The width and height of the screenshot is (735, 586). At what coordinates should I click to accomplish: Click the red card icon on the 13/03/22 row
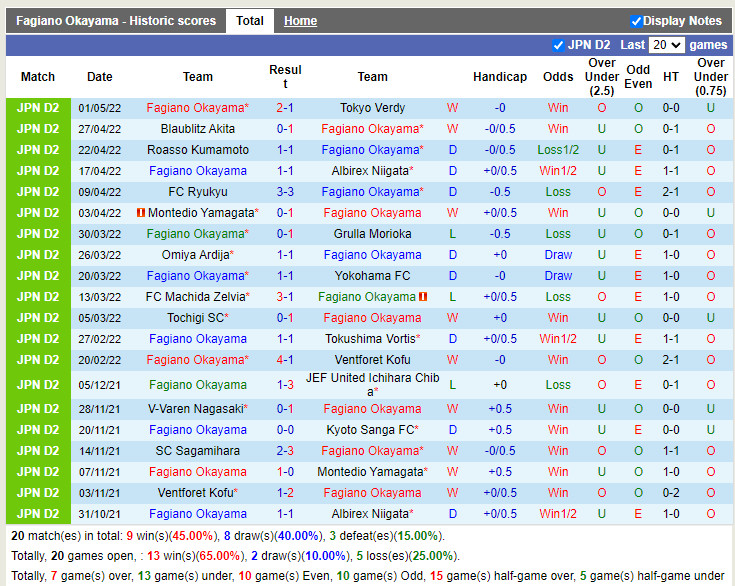[423, 297]
